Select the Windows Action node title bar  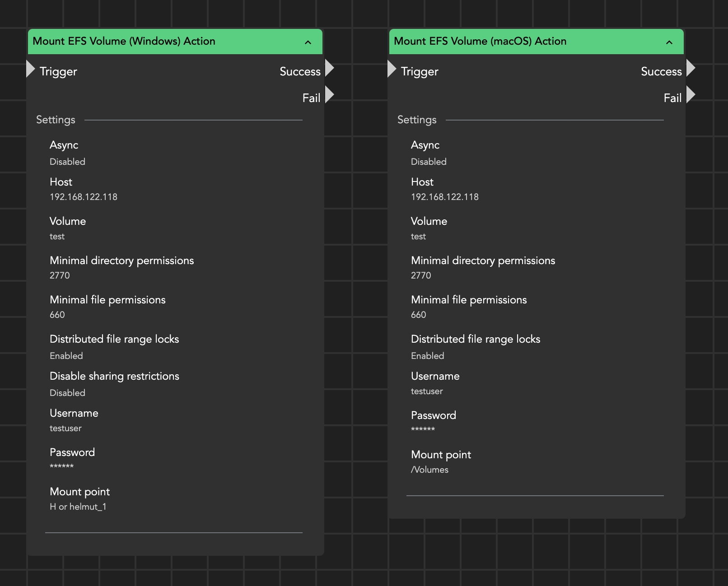pyautogui.click(x=158, y=42)
